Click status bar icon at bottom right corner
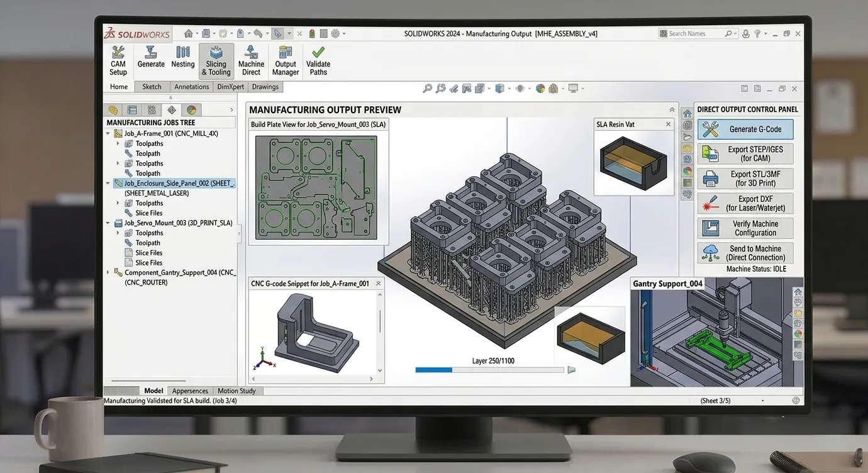This screenshot has width=868, height=473. (796, 400)
